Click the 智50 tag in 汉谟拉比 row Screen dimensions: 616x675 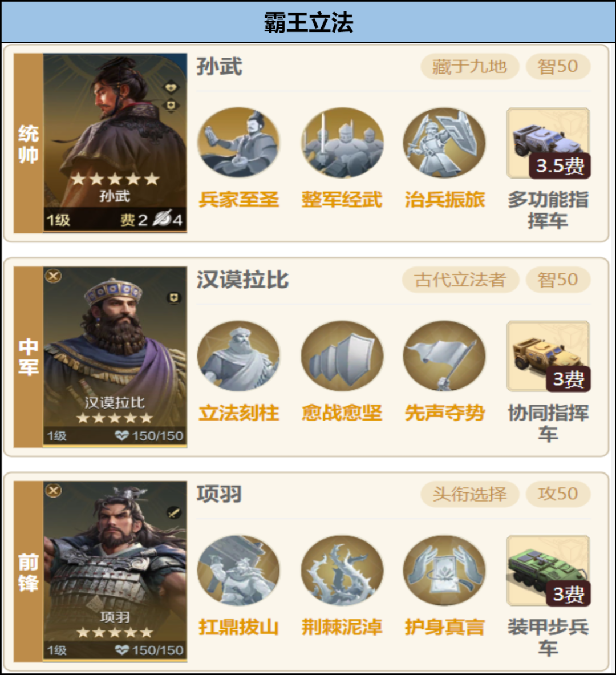pos(558,280)
